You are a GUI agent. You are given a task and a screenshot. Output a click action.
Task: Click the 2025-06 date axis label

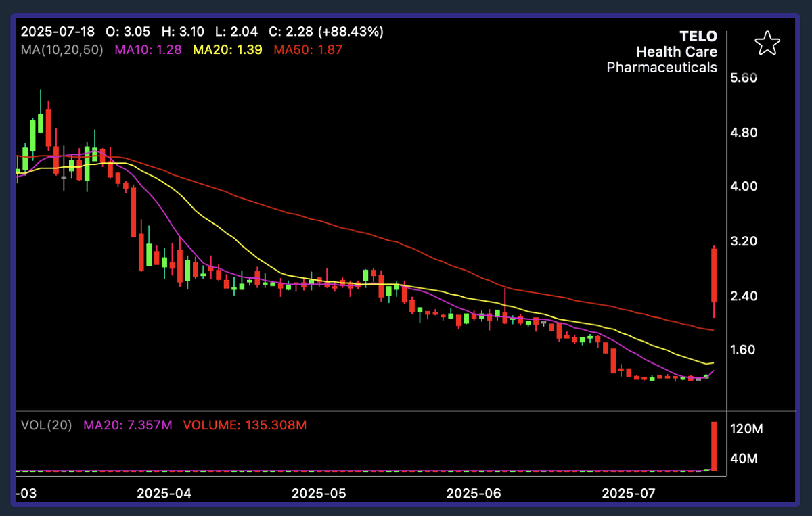[474, 494]
